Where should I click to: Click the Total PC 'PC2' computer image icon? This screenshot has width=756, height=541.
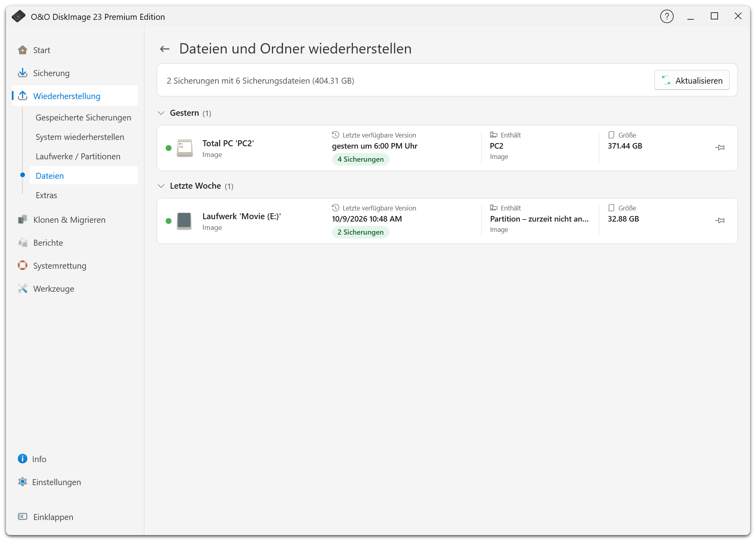(x=185, y=148)
